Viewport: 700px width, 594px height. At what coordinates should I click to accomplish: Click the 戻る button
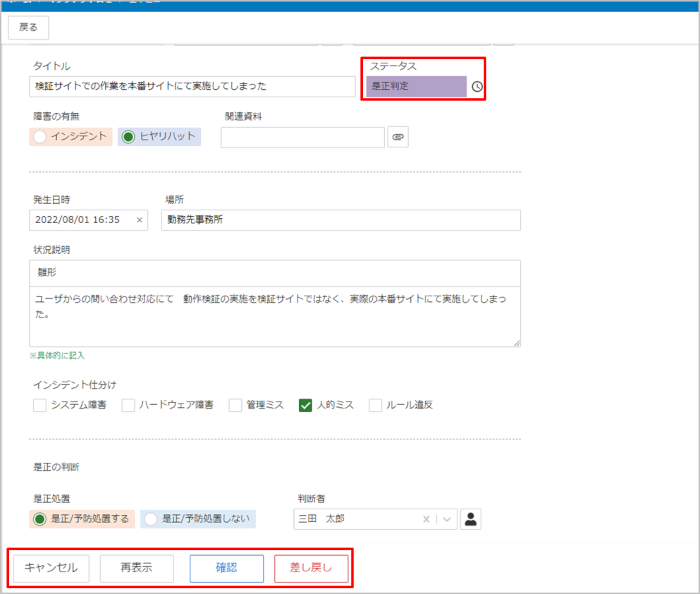(x=29, y=27)
